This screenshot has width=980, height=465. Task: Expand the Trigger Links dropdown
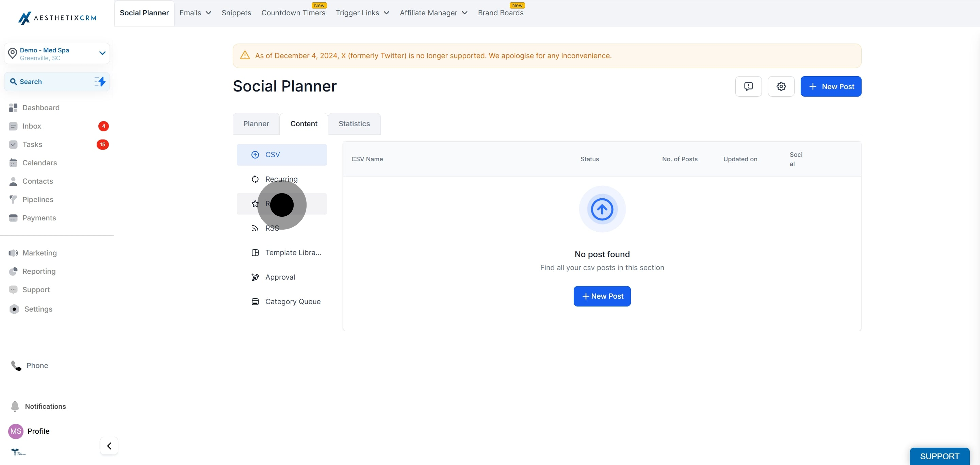point(362,13)
